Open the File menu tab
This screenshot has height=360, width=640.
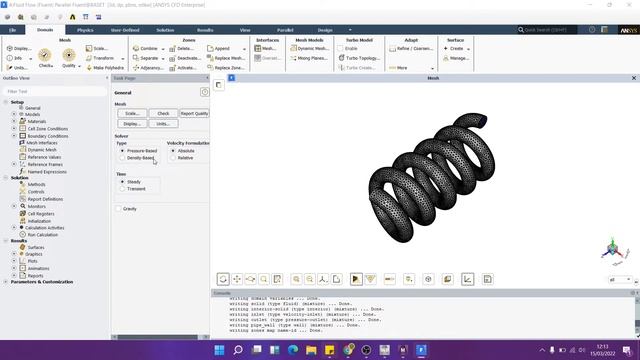pos(13,30)
